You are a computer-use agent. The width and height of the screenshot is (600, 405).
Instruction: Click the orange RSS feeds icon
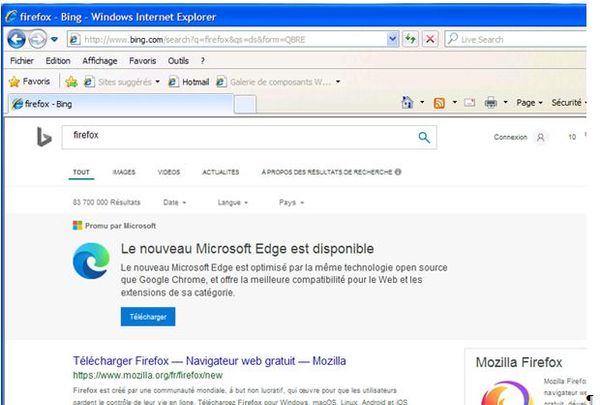(x=439, y=103)
